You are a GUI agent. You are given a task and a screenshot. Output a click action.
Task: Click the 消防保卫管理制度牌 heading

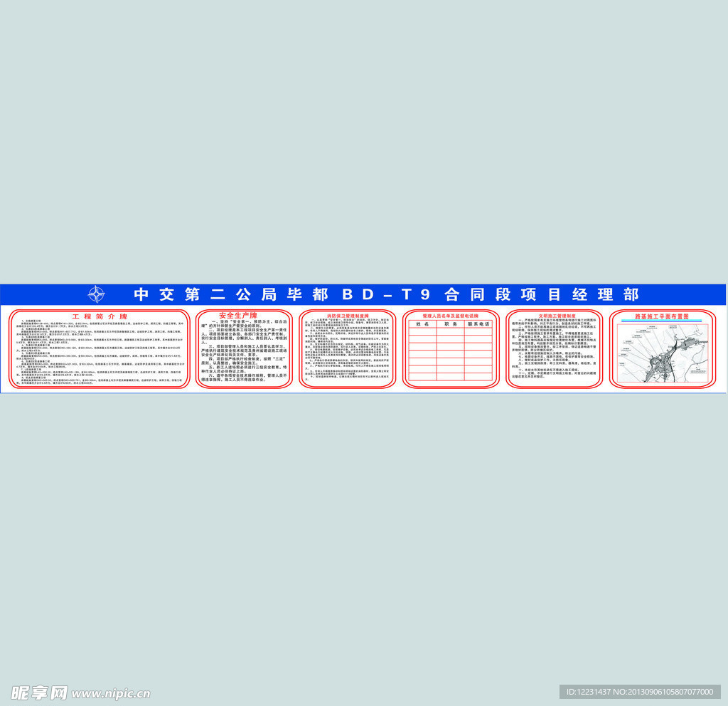pos(347,316)
